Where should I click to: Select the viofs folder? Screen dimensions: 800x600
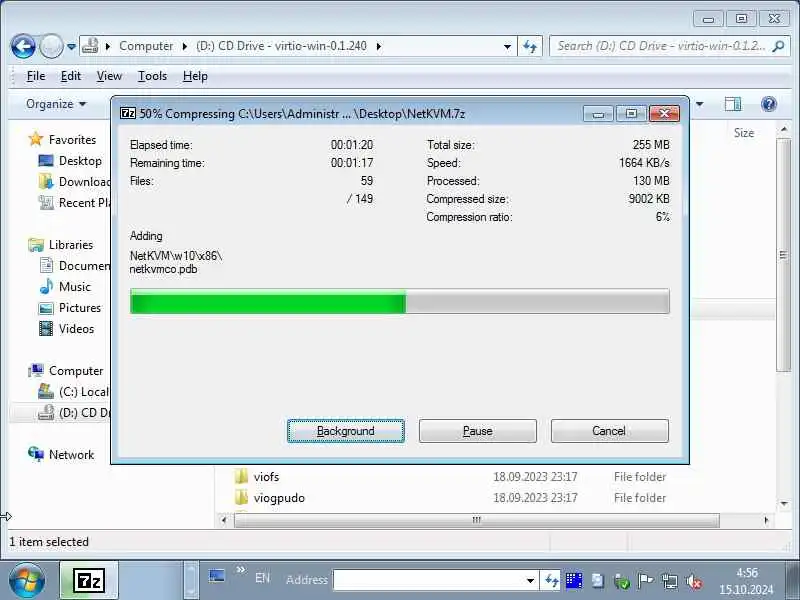click(266, 477)
